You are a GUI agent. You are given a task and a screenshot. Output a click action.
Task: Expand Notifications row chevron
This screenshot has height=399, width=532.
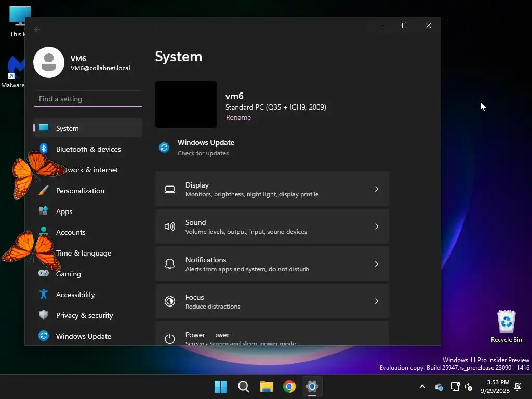tap(376, 264)
